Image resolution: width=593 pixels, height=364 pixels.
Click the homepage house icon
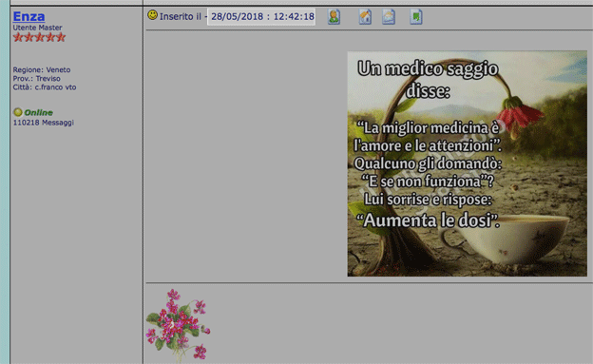point(365,17)
